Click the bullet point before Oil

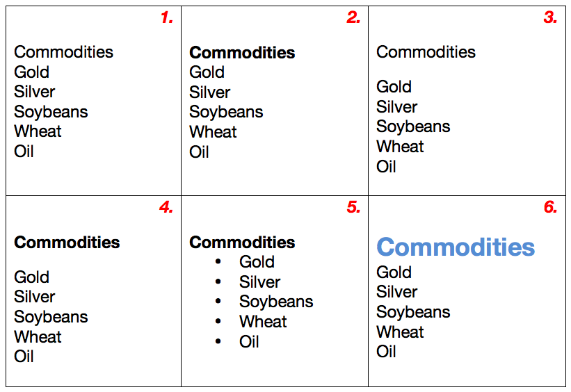(x=218, y=342)
